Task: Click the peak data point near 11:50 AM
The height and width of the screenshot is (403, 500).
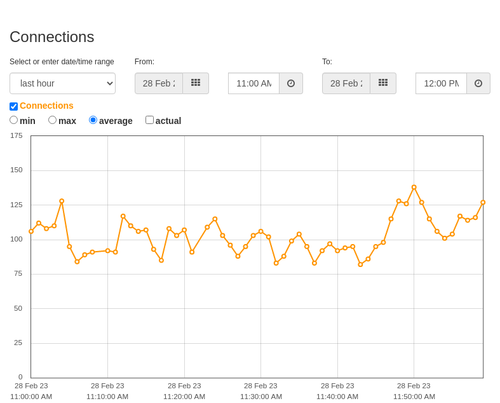Action: pos(414,187)
